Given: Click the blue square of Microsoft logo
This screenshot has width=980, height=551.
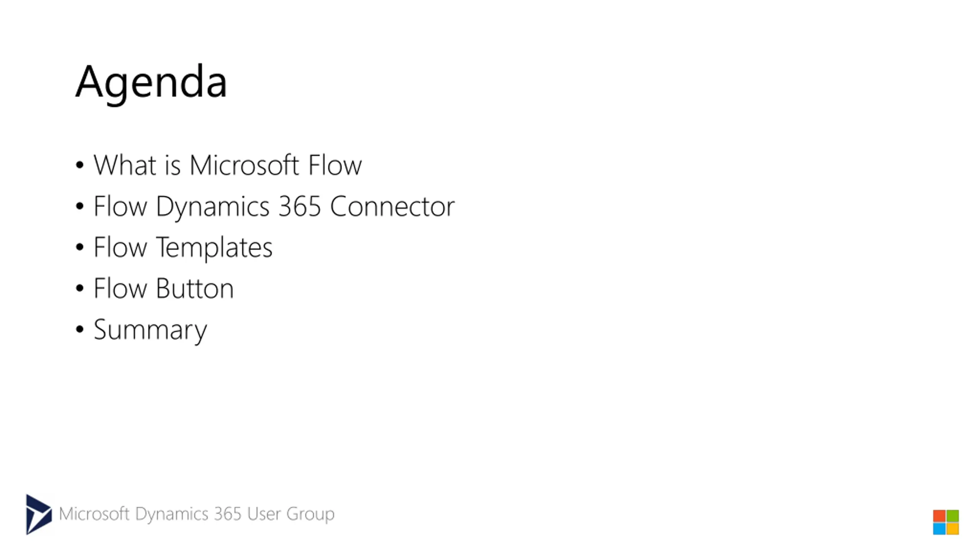Looking at the screenshot, I should (939, 529).
